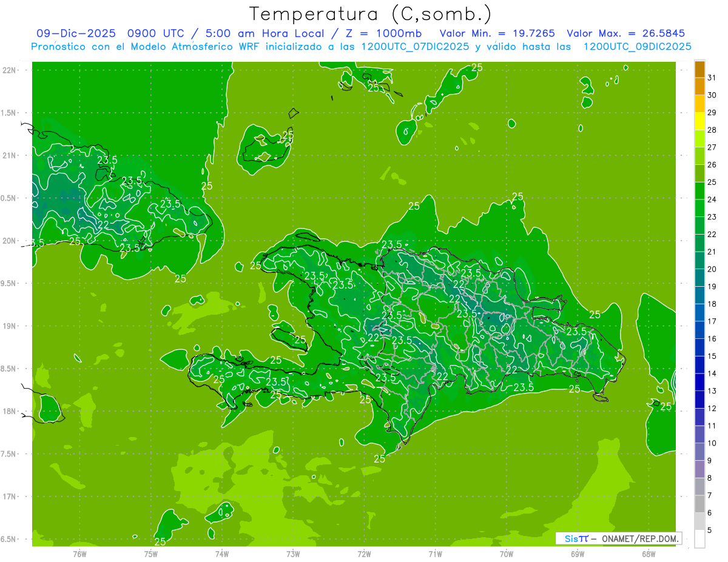This screenshot has height=562, width=728.
Task: Click the 'ONAMET/REP.DOM.' credit label
Action: pos(639,538)
